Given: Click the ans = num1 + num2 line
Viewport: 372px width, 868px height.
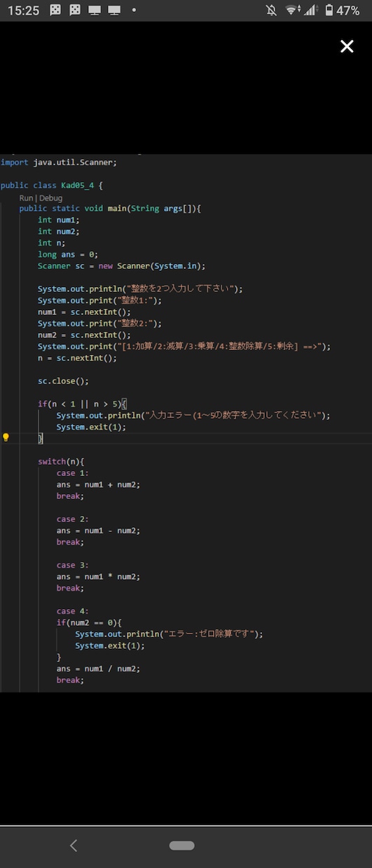Looking at the screenshot, I should click(x=98, y=484).
